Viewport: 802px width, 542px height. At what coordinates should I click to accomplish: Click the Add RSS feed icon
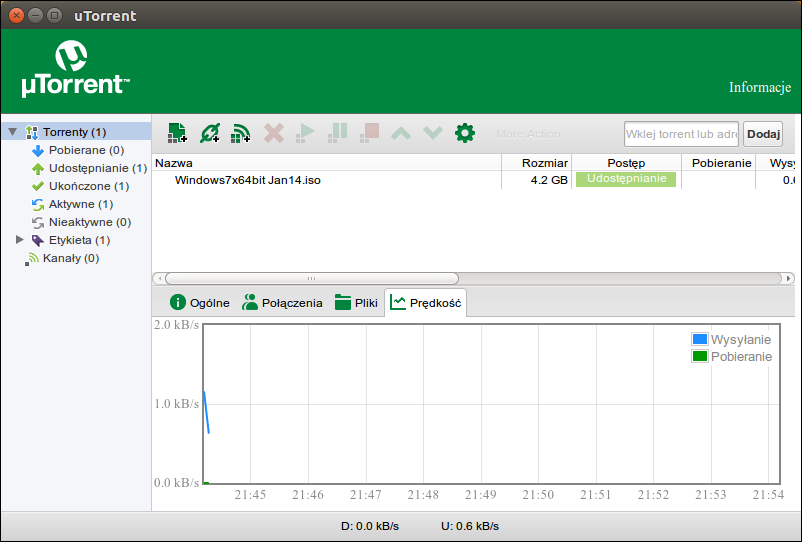point(241,133)
